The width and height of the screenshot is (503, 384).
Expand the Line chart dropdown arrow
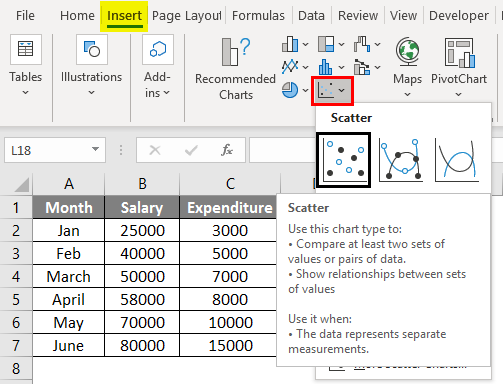point(305,67)
